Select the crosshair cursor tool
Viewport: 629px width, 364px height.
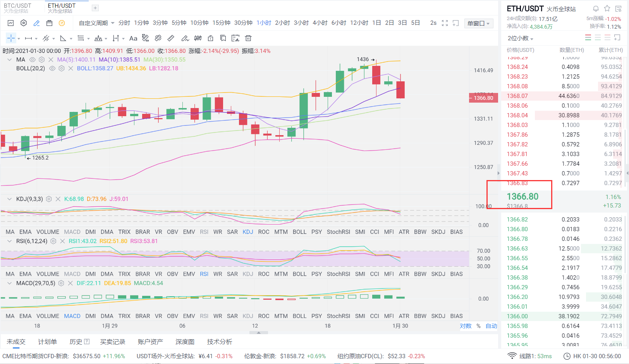11,38
